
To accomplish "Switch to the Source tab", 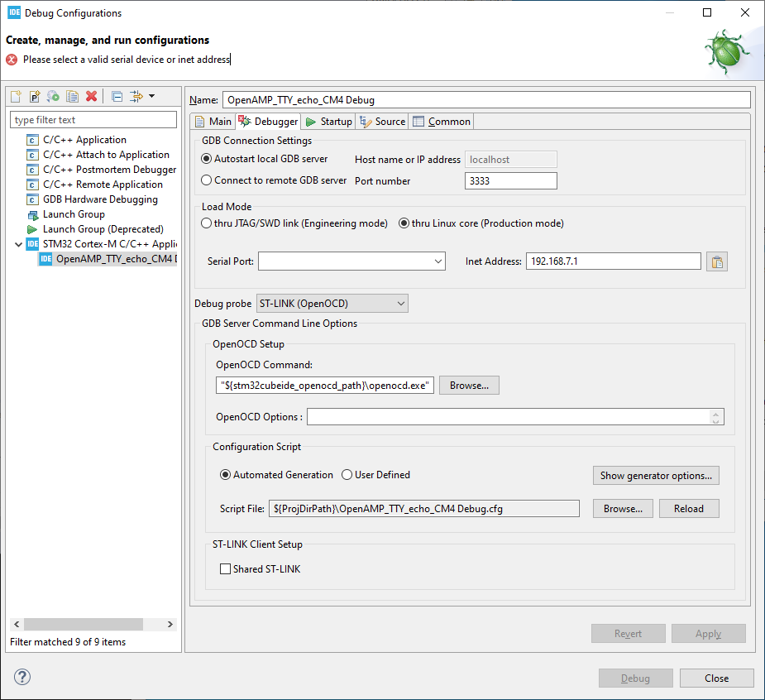I will click(x=382, y=122).
